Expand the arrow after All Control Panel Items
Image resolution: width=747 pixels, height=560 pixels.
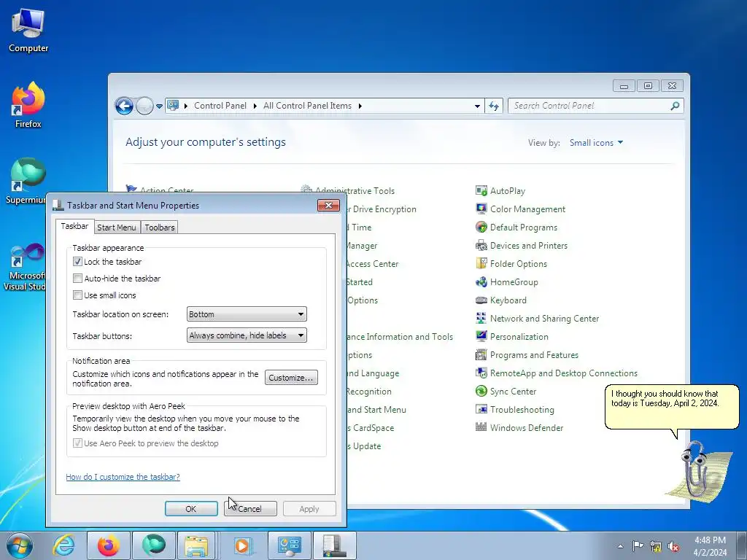360,106
